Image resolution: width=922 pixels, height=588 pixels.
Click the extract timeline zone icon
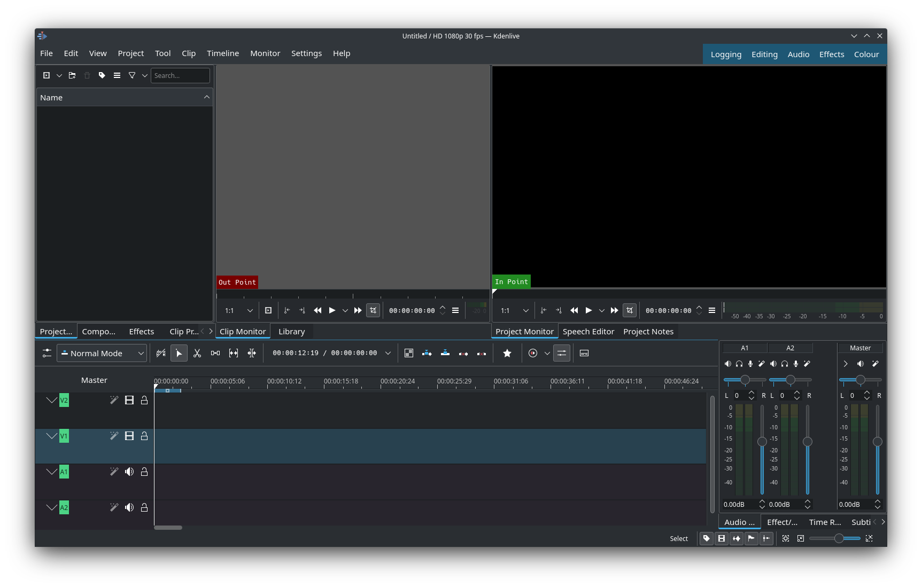click(463, 353)
